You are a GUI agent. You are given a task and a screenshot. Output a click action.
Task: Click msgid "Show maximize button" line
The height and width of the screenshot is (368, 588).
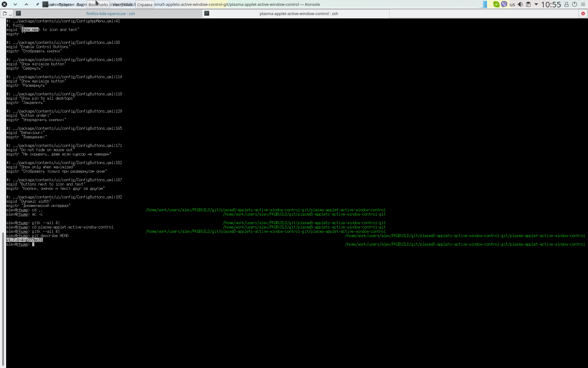(36, 81)
